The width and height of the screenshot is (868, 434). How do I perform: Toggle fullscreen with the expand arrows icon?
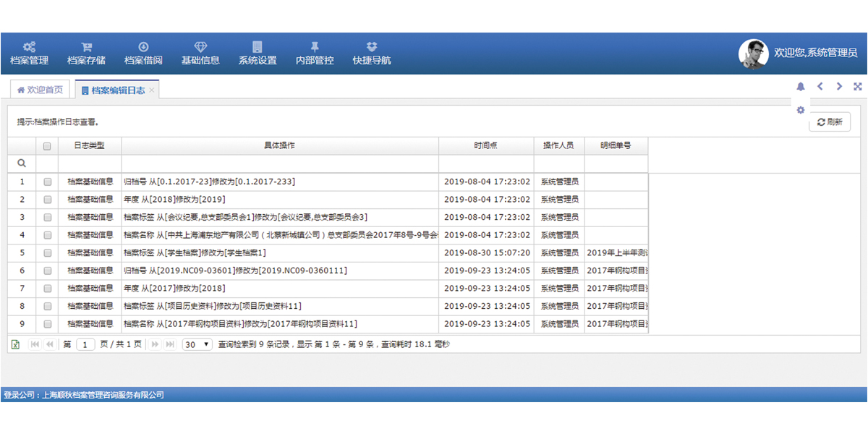coord(858,87)
